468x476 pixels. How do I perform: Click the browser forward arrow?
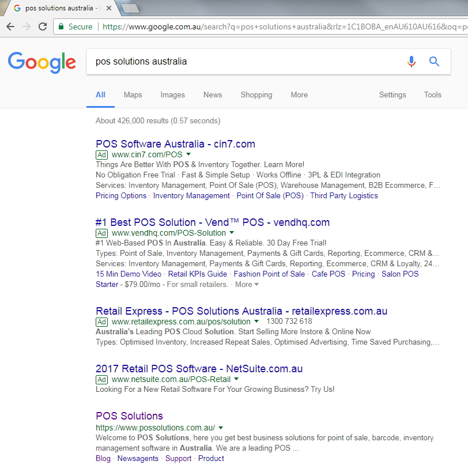(x=27, y=27)
